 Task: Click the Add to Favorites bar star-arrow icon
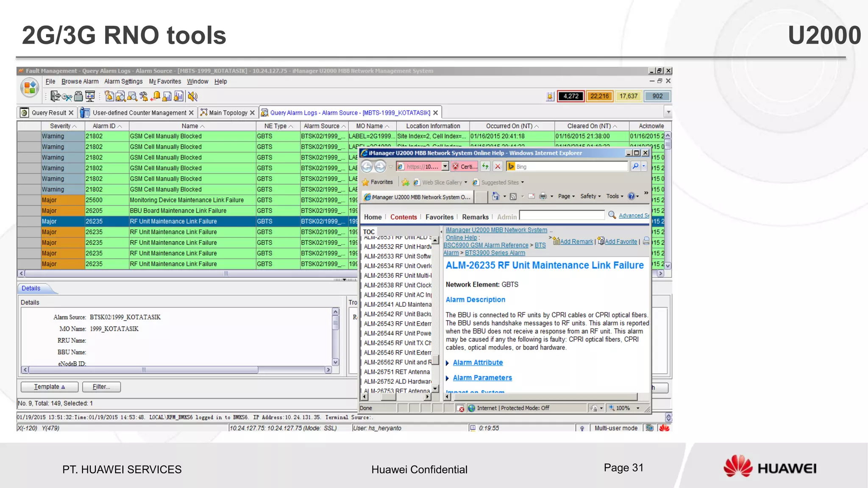[x=406, y=182]
